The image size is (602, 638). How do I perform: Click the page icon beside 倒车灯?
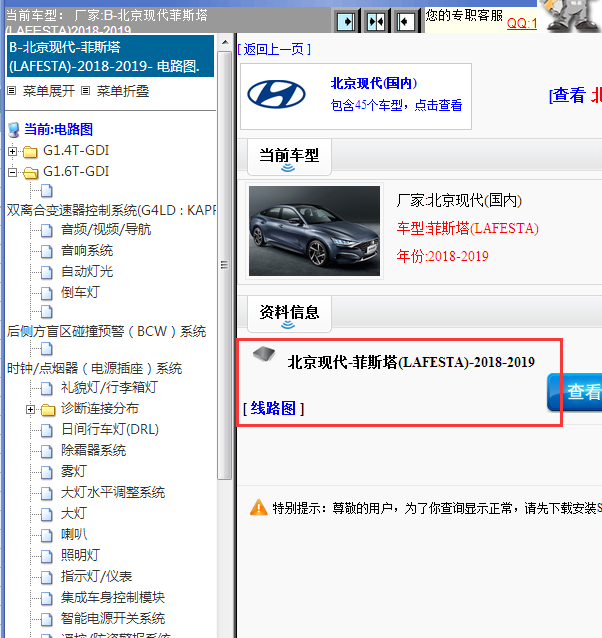(x=47, y=293)
